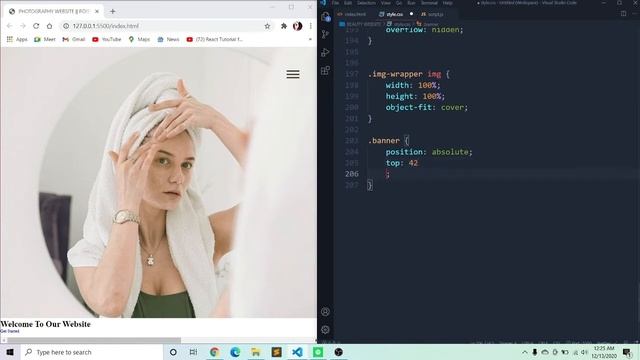Open VS Code Accounts icon
640x360 pixels.
[325, 312]
